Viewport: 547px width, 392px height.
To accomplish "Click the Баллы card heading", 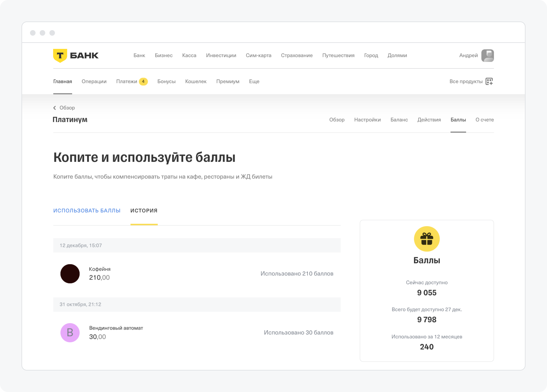I will pos(427,260).
